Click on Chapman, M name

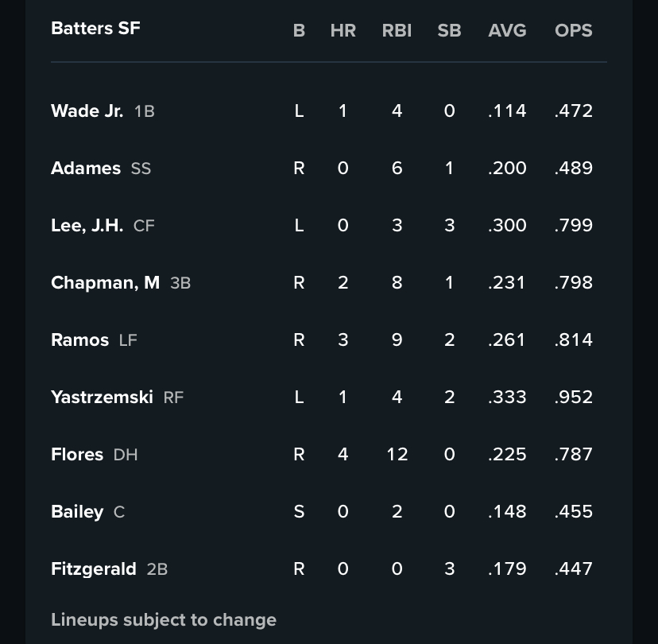coord(105,282)
